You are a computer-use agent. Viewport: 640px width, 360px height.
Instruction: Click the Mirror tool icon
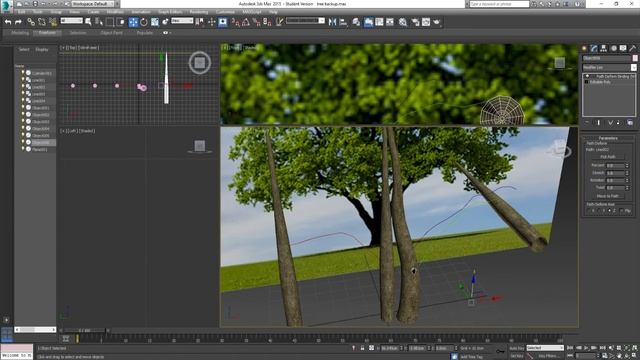pos(333,22)
